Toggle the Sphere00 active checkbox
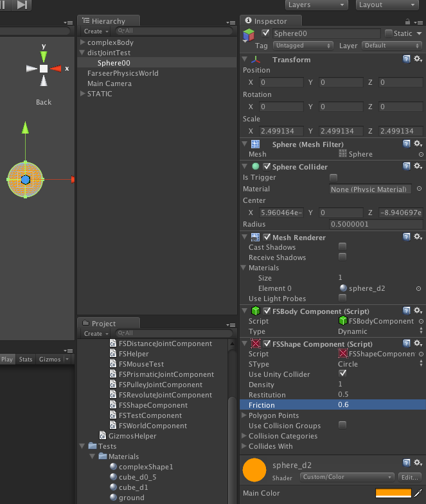Viewport: 426px width, 504px height. (x=265, y=33)
